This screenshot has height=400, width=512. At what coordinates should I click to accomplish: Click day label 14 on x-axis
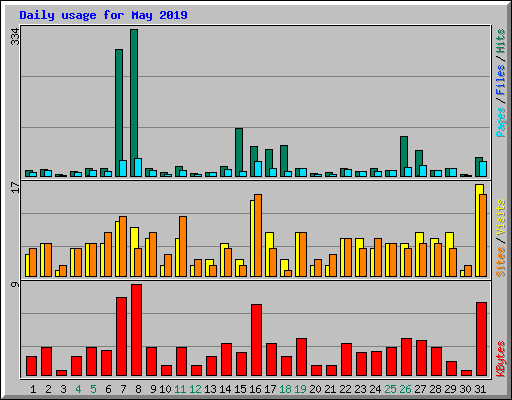point(225,389)
